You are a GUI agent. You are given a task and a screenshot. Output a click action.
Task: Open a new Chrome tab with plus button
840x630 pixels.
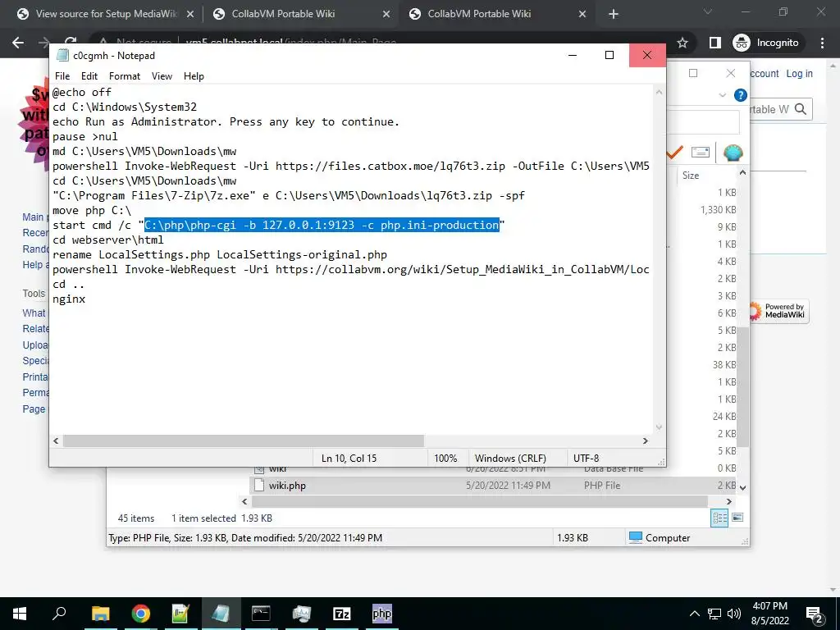(614, 15)
